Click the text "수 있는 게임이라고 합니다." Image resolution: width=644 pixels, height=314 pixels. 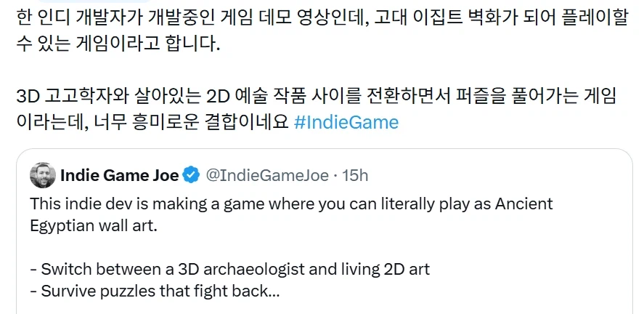pos(116,43)
